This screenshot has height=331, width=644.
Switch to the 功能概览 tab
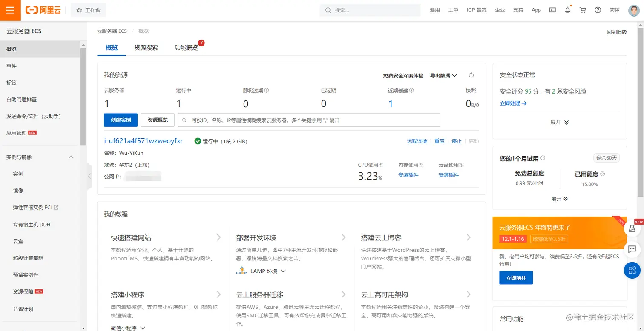[x=187, y=48]
